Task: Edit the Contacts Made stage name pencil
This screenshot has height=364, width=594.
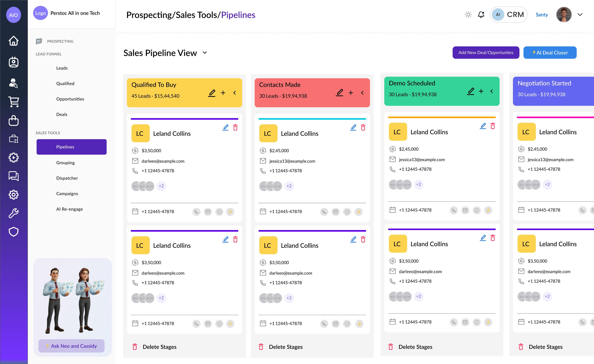Action: coord(339,93)
